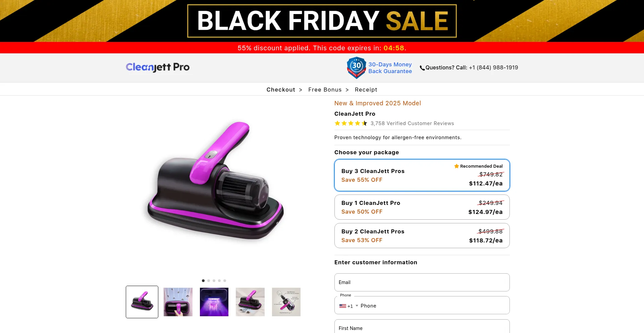Open the 3,758 Verified Customer Reviews link
Screen dimensions: 644x333
tap(412, 123)
